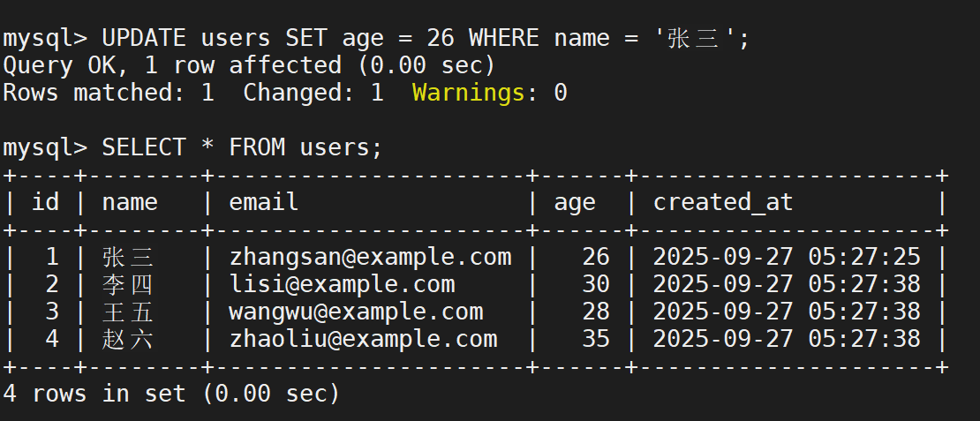Click the name cell 王五

click(x=127, y=312)
